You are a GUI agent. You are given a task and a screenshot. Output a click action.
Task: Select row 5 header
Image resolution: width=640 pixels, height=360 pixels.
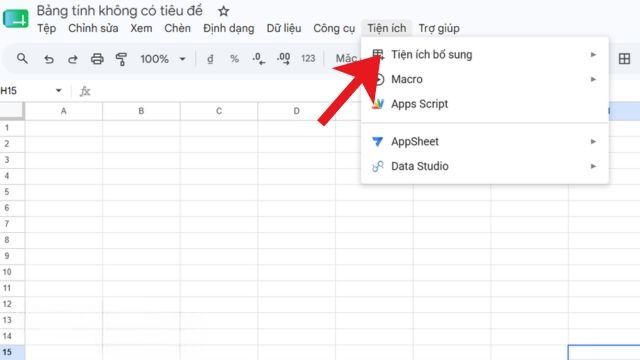pyautogui.click(x=12, y=192)
